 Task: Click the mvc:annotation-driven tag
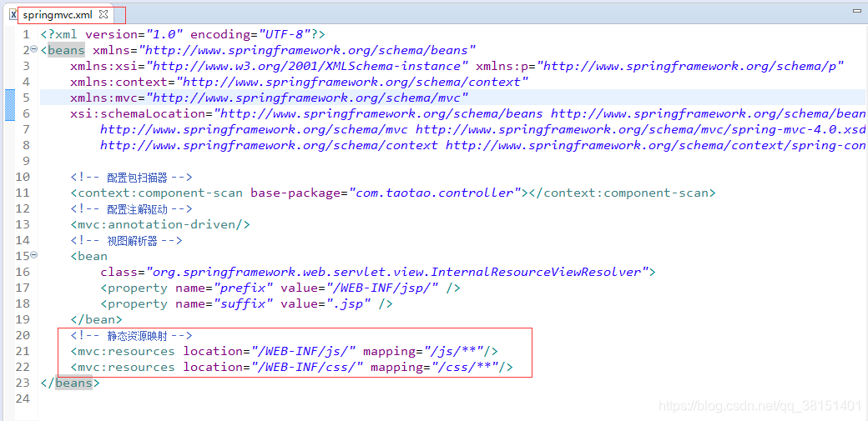point(160,225)
